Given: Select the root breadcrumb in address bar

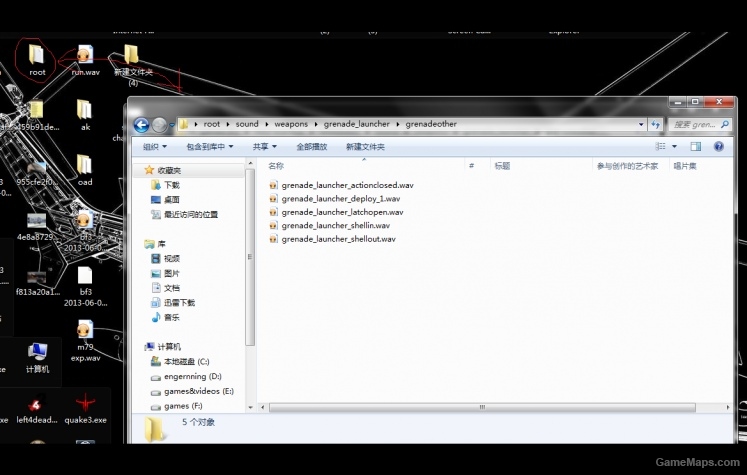Looking at the screenshot, I should click(212, 124).
